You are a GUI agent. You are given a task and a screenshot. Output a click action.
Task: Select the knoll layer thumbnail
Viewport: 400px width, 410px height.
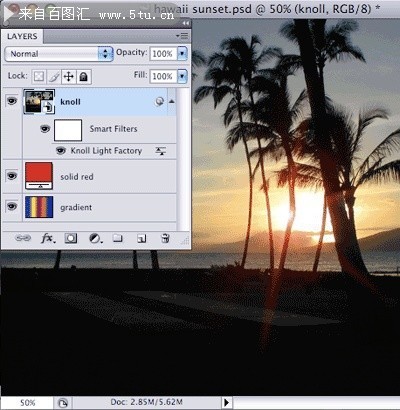point(39,102)
